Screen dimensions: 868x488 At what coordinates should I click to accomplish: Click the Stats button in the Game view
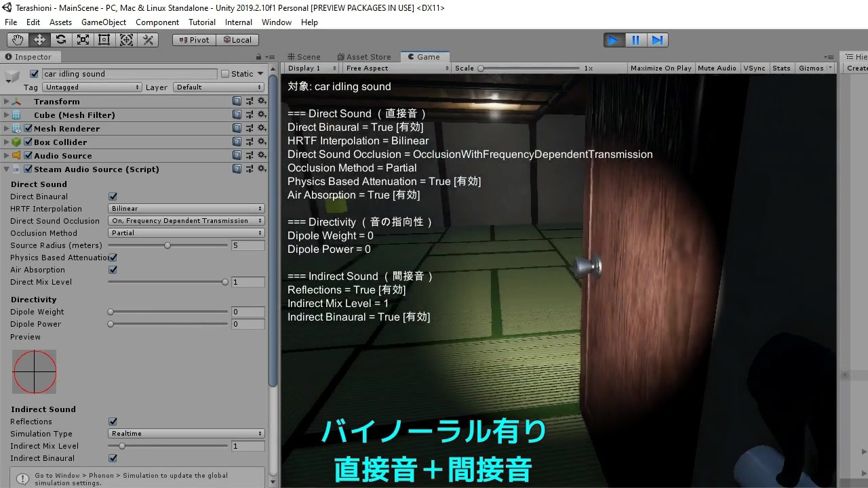(781, 68)
